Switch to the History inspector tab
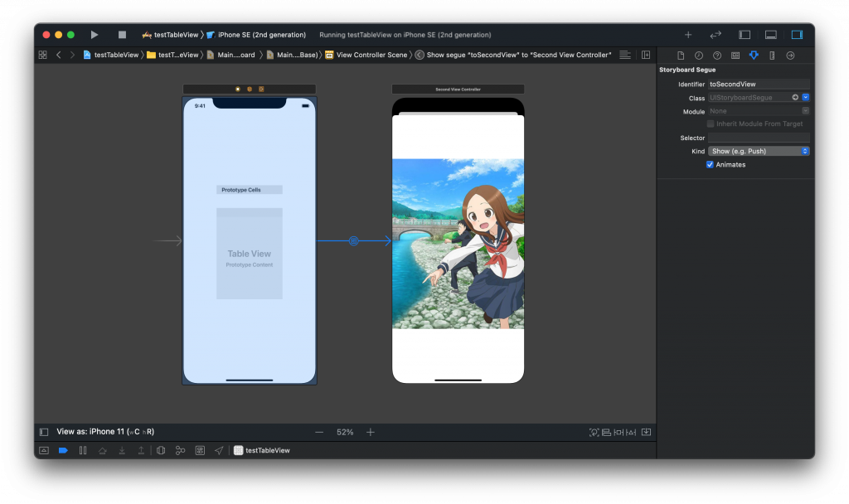Screen dimensions: 849x504 coord(698,56)
